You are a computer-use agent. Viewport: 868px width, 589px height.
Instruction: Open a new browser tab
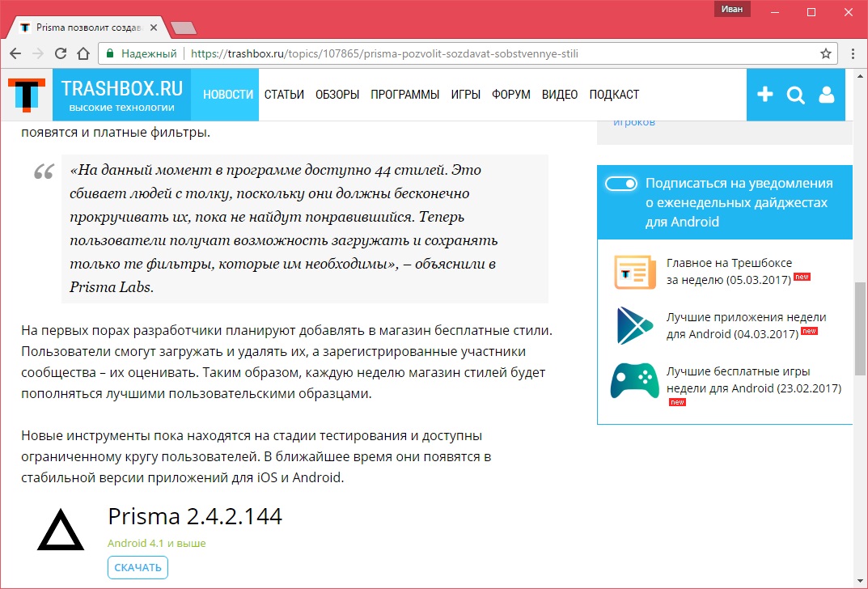[x=184, y=28]
